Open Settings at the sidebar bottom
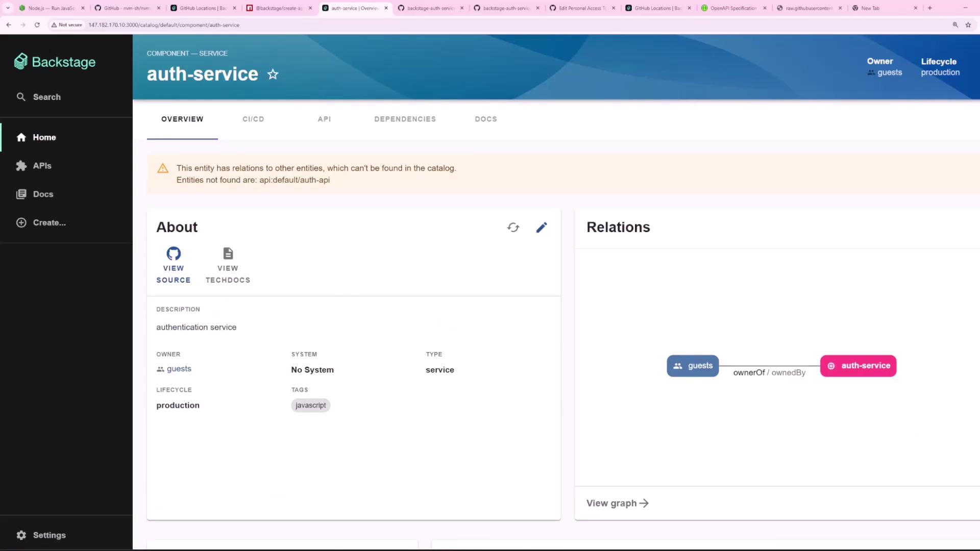 click(41, 535)
